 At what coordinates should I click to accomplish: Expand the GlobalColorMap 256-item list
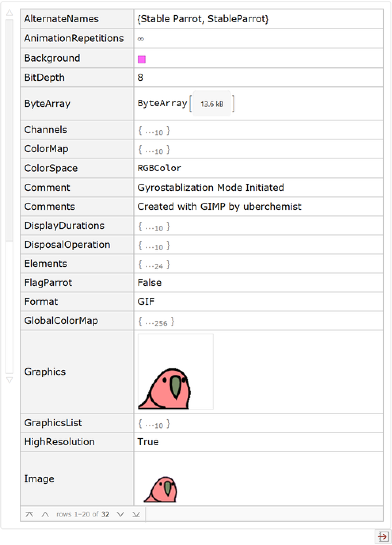(x=156, y=322)
